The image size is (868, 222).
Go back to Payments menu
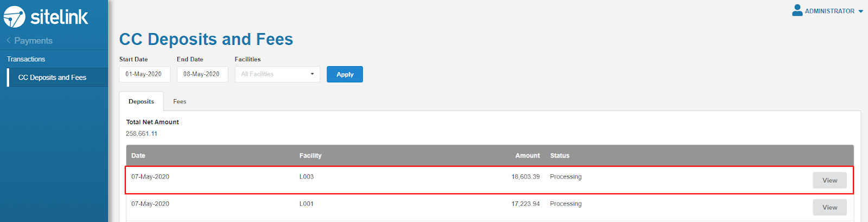click(33, 41)
